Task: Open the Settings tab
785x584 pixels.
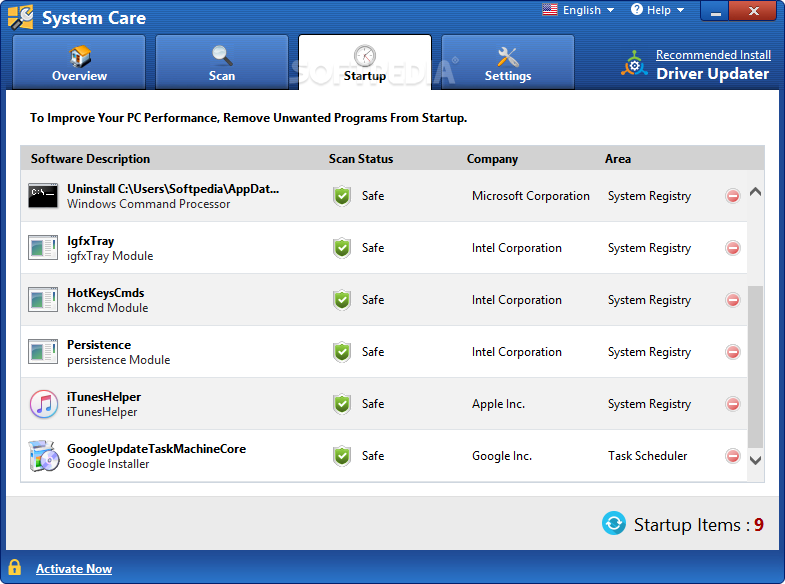Action: (508, 63)
